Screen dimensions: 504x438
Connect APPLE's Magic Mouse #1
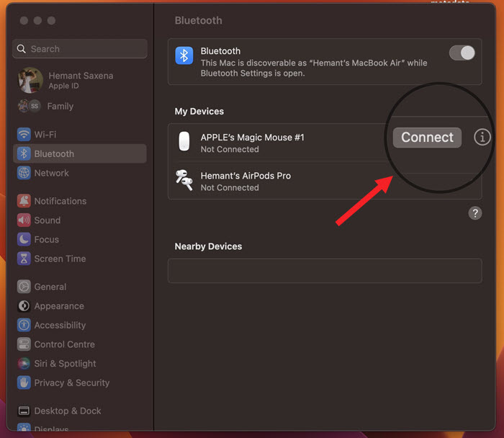[427, 138]
